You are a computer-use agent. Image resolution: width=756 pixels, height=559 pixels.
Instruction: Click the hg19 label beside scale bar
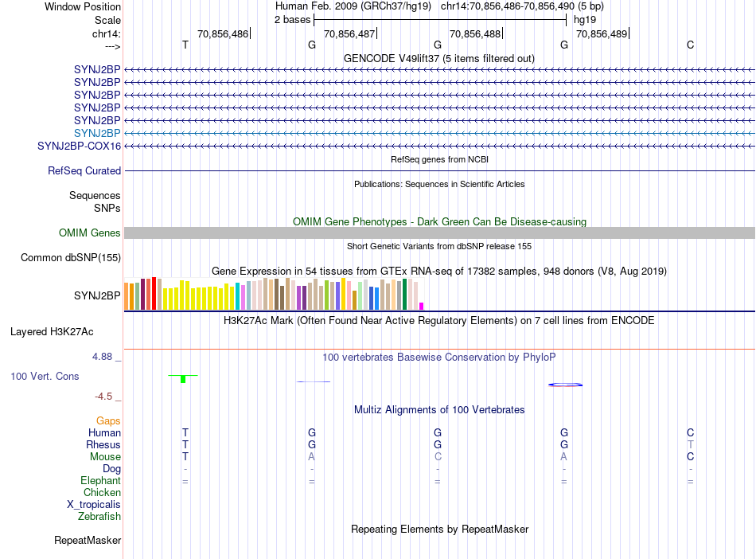tap(585, 20)
